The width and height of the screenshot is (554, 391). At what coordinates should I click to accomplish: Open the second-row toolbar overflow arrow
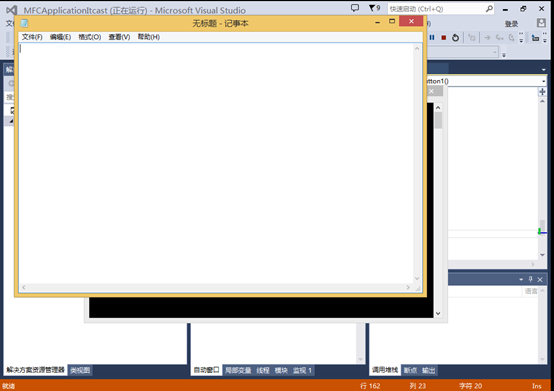click(504, 54)
